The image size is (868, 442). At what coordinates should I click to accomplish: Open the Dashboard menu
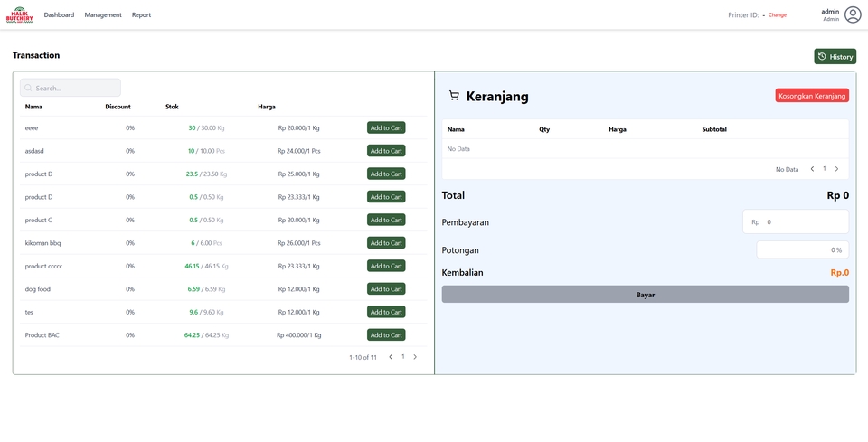pos(59,15)
